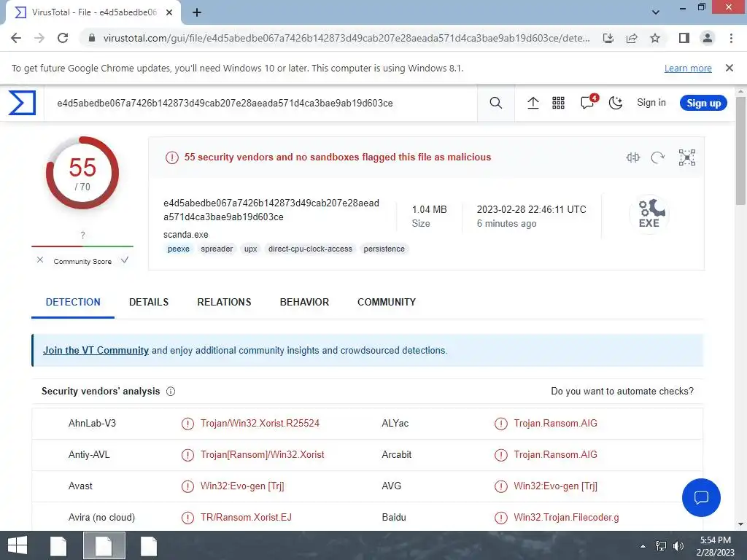Click Win32.Trojan.Filecoder.g detection text
747x560 pixels.
point(566,518)
